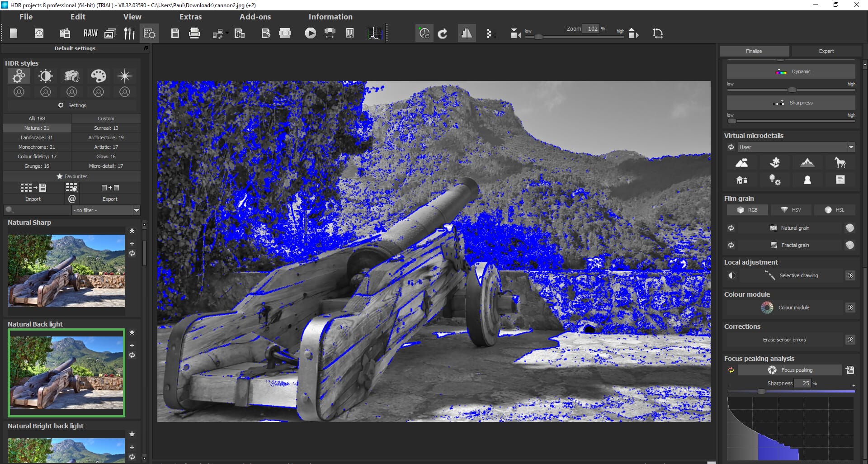Select HSV film grain mode

(x=791, y=210)
